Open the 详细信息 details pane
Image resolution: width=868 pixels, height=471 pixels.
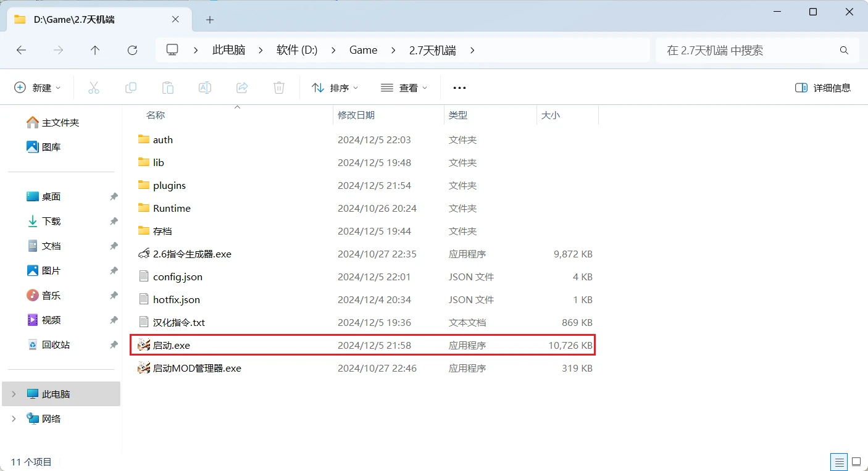click(822, 88)
